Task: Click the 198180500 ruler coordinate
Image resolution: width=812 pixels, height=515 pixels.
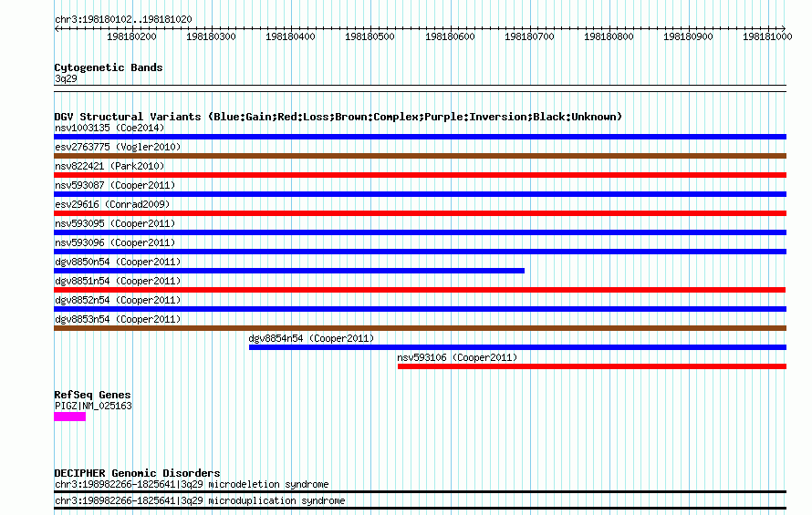Action: 370,36
